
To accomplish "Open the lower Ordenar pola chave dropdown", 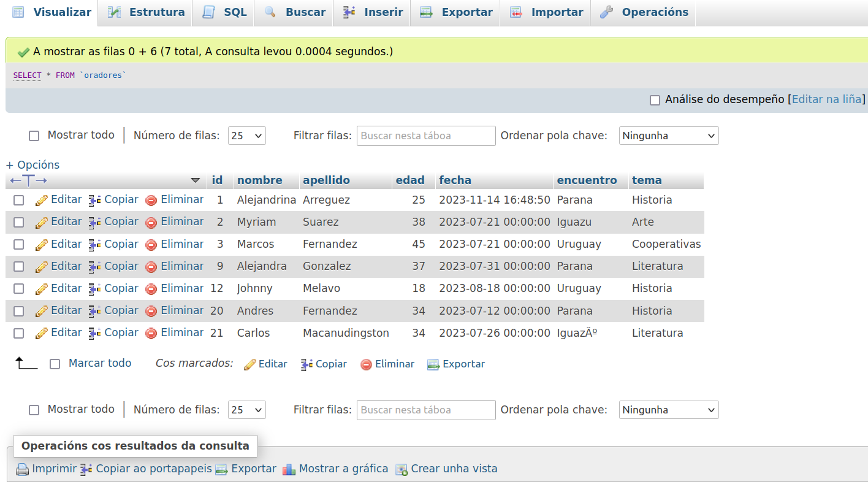I will click(669, 410).
